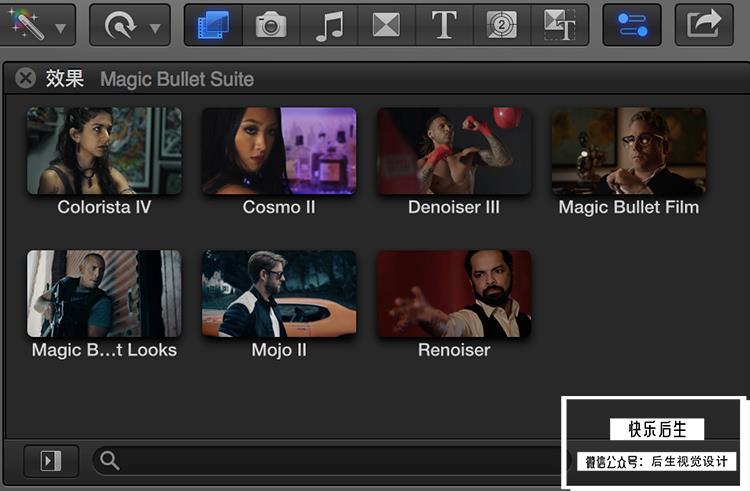Click the Share export button
This screenshot has width=750, height=491.
pos(704,25)
